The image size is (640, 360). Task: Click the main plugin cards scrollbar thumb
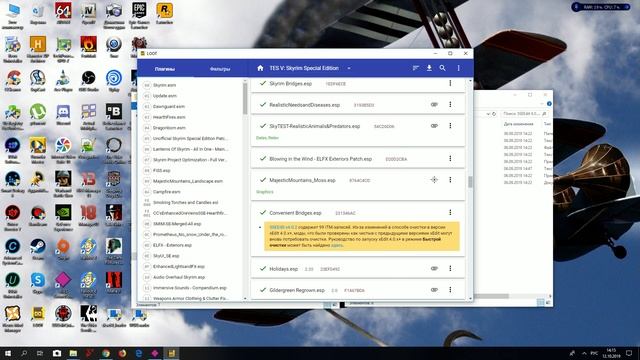tap(470, 182)
